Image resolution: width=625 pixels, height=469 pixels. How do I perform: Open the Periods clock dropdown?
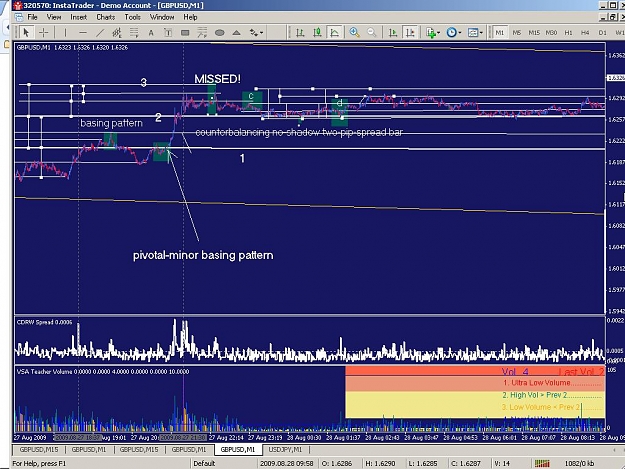click(x=454, y=33)
